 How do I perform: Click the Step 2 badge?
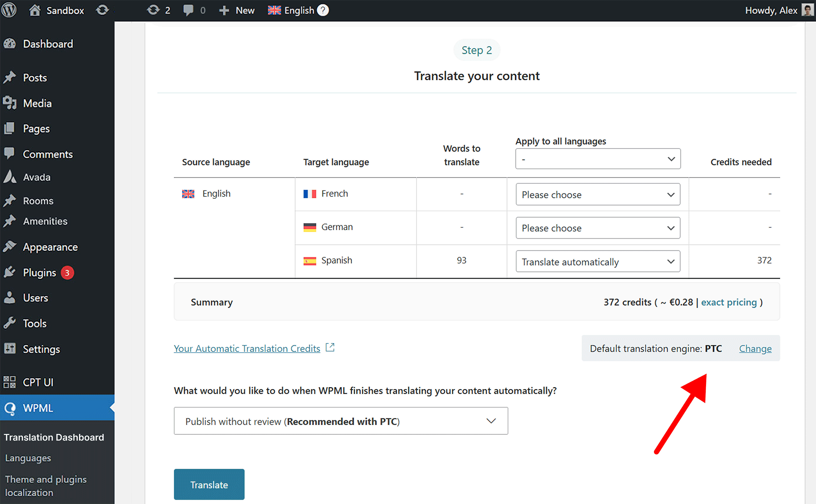[477, 50]
